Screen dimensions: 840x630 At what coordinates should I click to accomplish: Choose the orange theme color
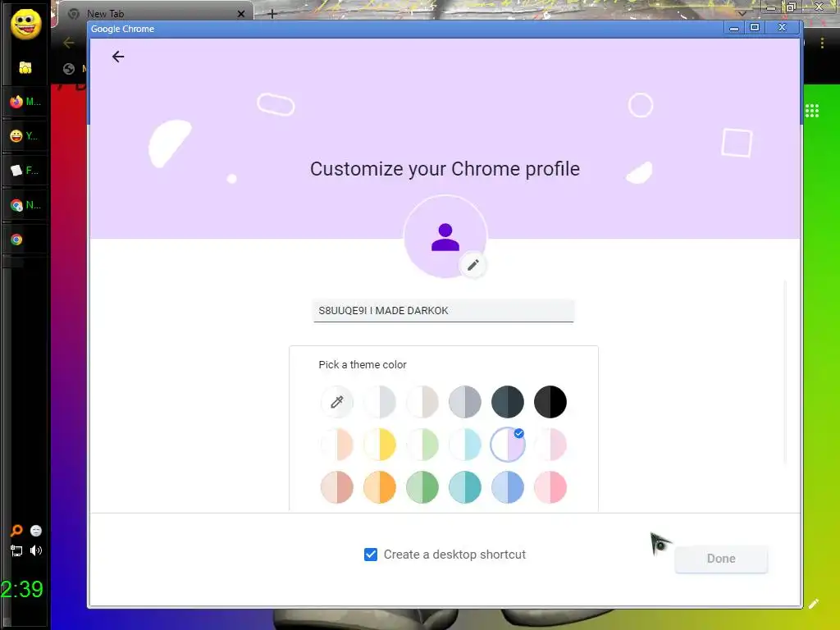point(380,487)
